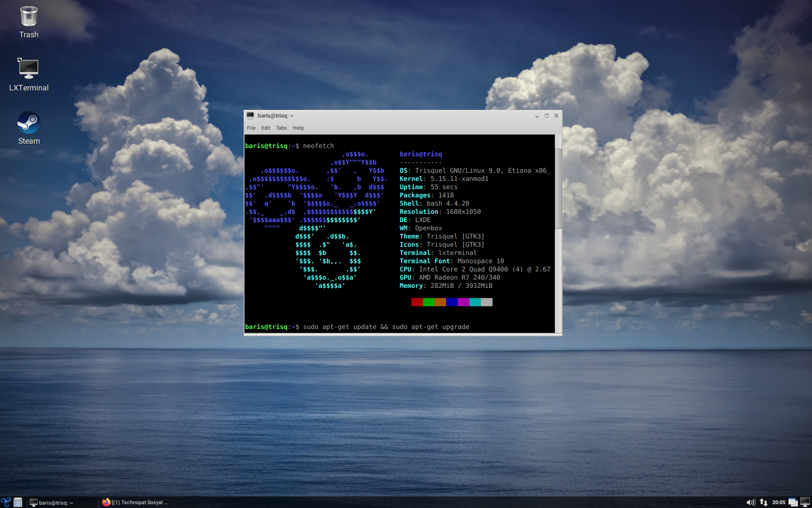Close the LXTerminal window

pos(556,116)
